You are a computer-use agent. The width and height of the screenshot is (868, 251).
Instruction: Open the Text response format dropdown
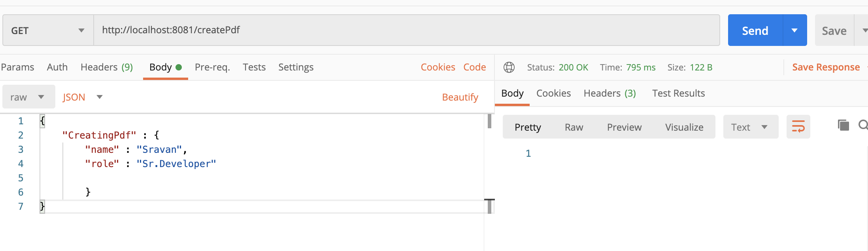click(750, 127)
